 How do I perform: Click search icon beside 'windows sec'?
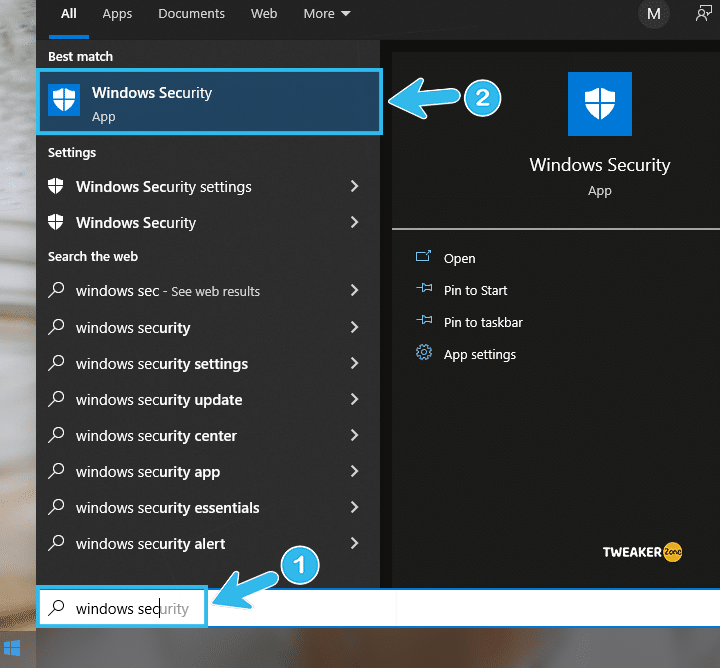point(56,290)
